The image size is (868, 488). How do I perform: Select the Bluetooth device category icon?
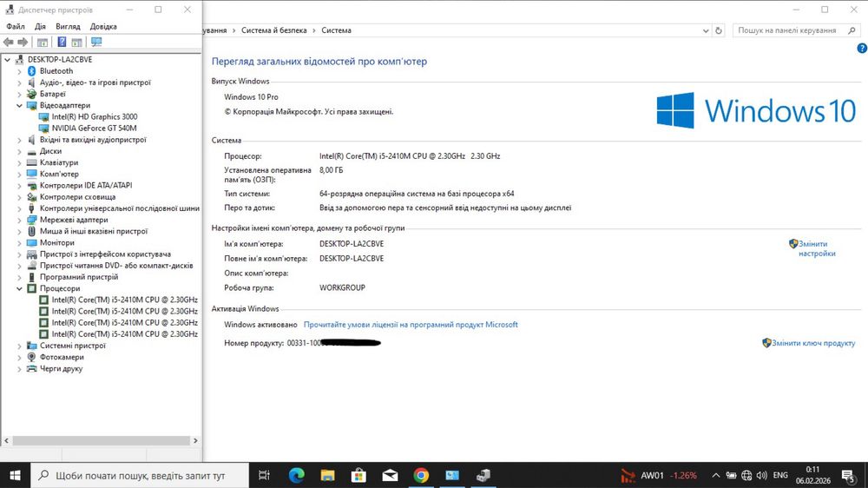[x=31, y=71]
